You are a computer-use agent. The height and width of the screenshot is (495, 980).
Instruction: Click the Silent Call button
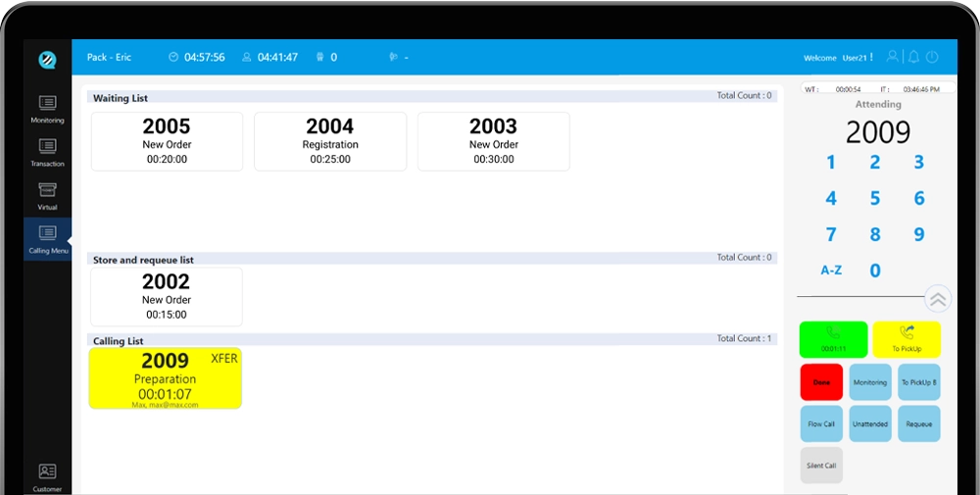click(821, 465)
